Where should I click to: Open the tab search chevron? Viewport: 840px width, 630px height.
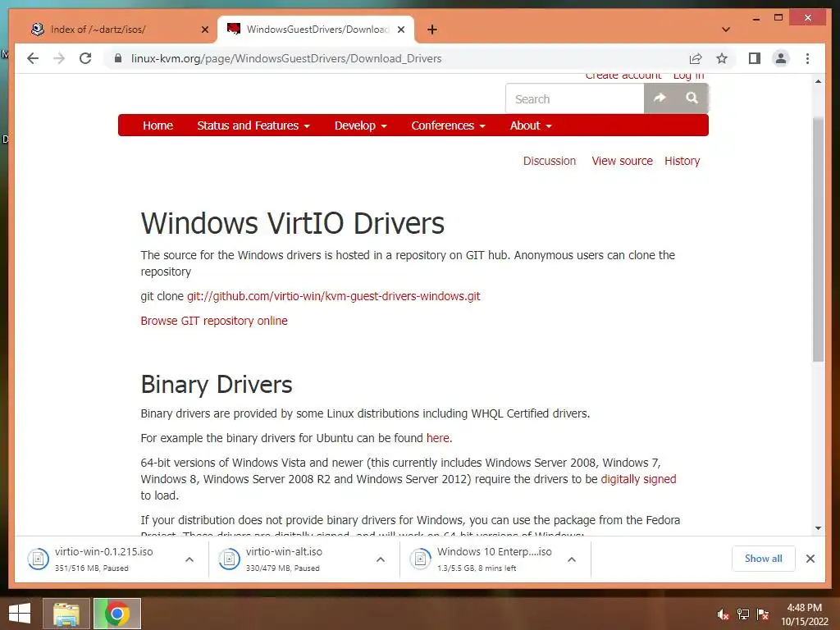[726, 30]
